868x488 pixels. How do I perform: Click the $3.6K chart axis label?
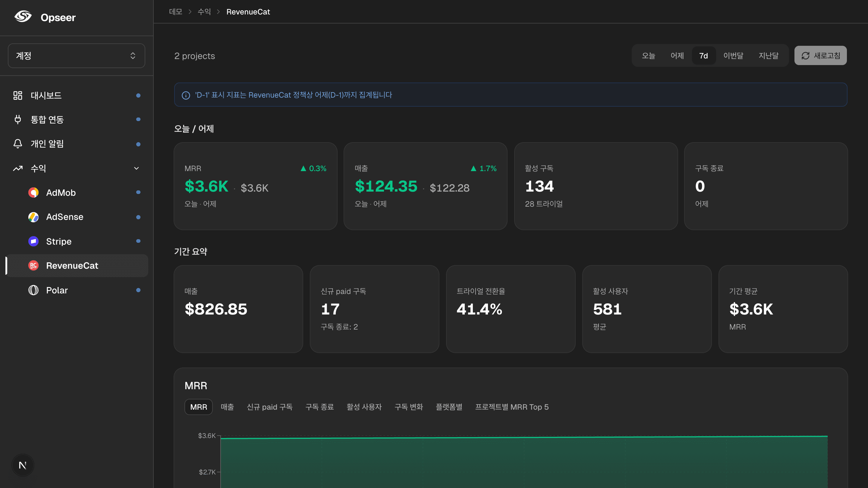tap(206, 436)
